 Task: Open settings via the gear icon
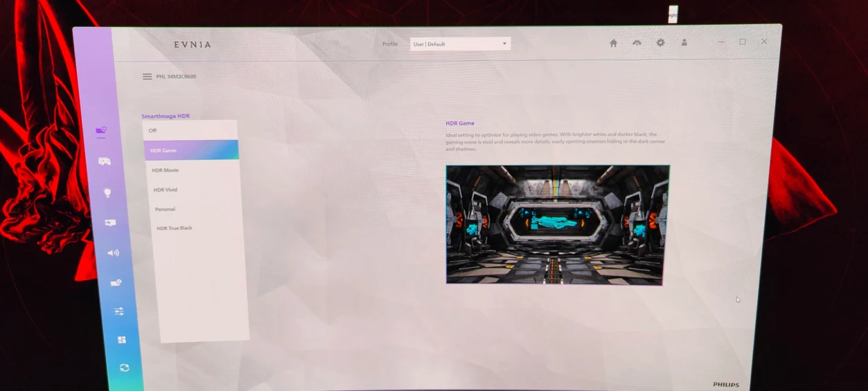660,43
